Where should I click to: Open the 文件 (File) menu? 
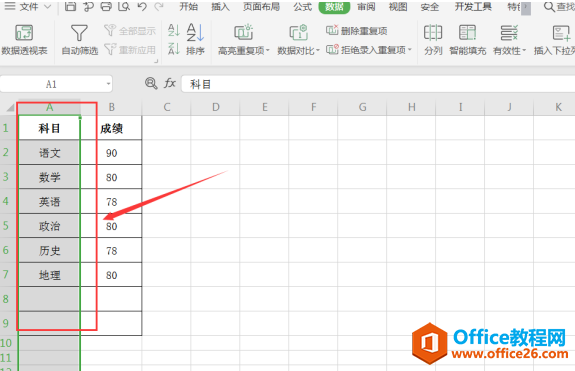(28, 6)
